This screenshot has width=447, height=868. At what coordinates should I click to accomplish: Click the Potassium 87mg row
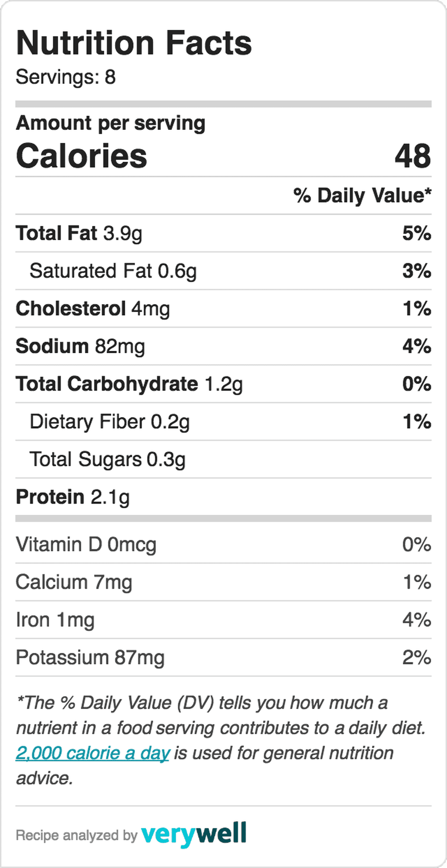223,658
